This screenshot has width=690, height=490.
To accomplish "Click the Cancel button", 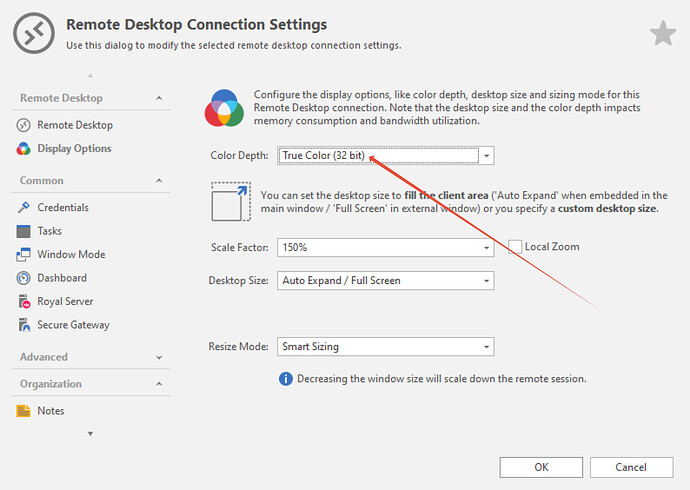I will [631, 467].
